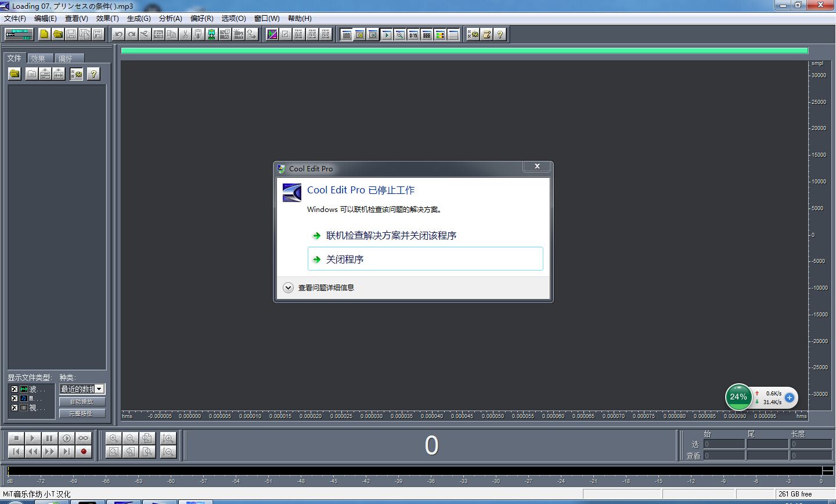Rewind using the double left arrow button
The image size is (836, 504).
point(33,451)
